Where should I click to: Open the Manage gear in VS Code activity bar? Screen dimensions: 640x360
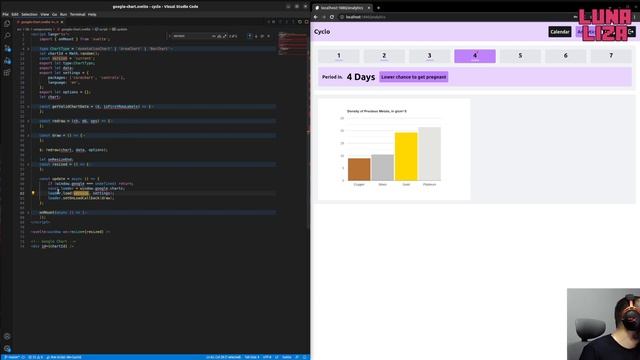tap(7, 349)
